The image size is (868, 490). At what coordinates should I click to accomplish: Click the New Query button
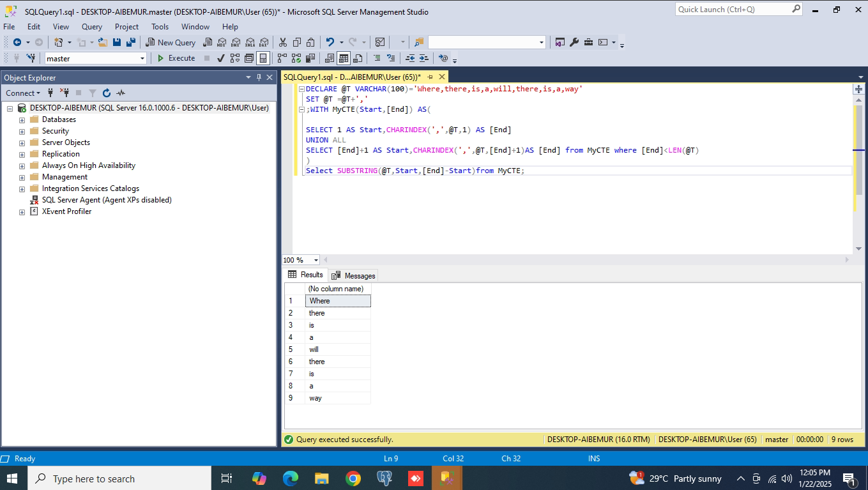coord(171,42)
